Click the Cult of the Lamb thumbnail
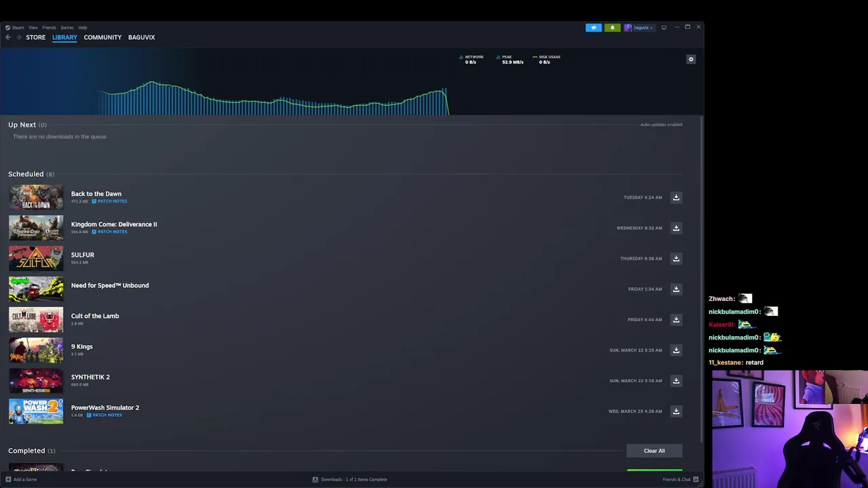Viewport: 868px width, 488px height. [36, 319]
